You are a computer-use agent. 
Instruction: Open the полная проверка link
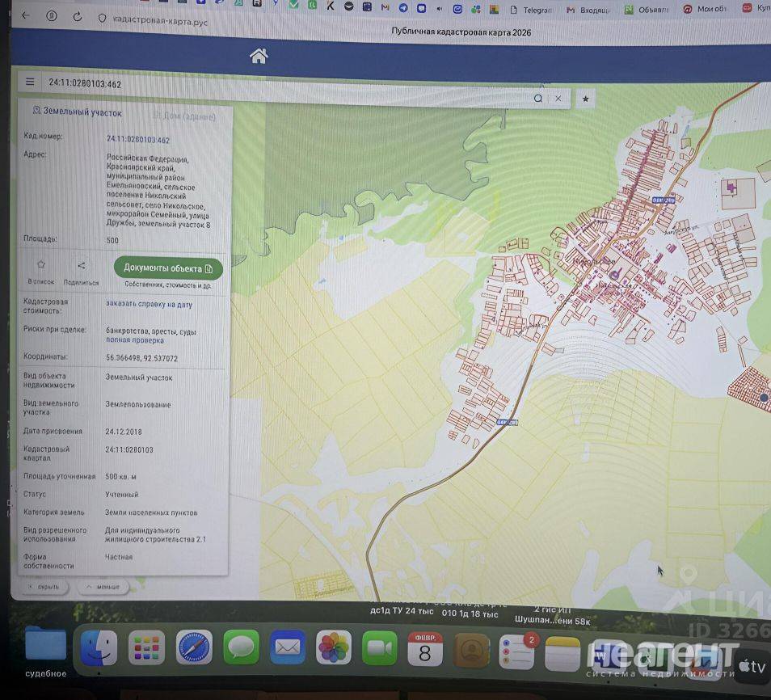(135, 340)
